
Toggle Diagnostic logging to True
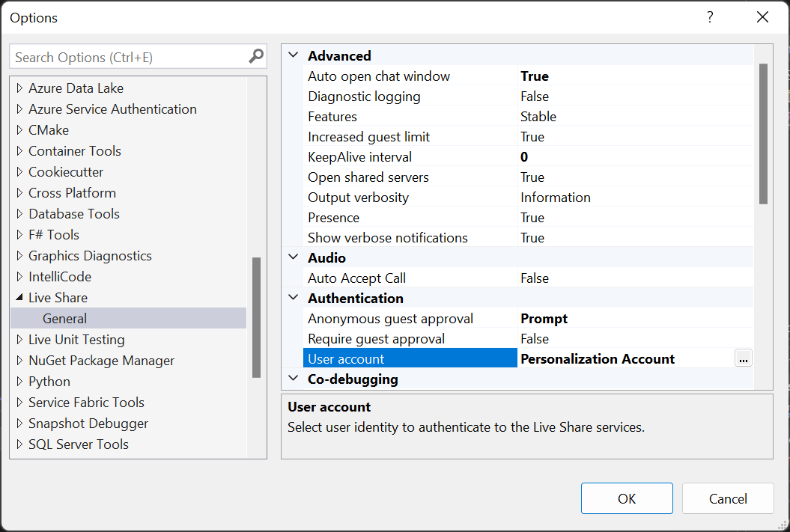tap(554, 96)
